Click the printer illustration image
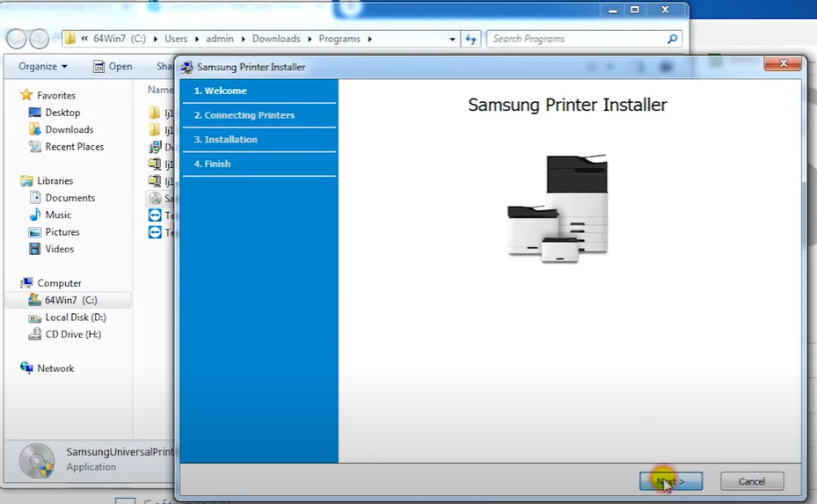This screenshot has width=817, height=504. click(558, 208)
